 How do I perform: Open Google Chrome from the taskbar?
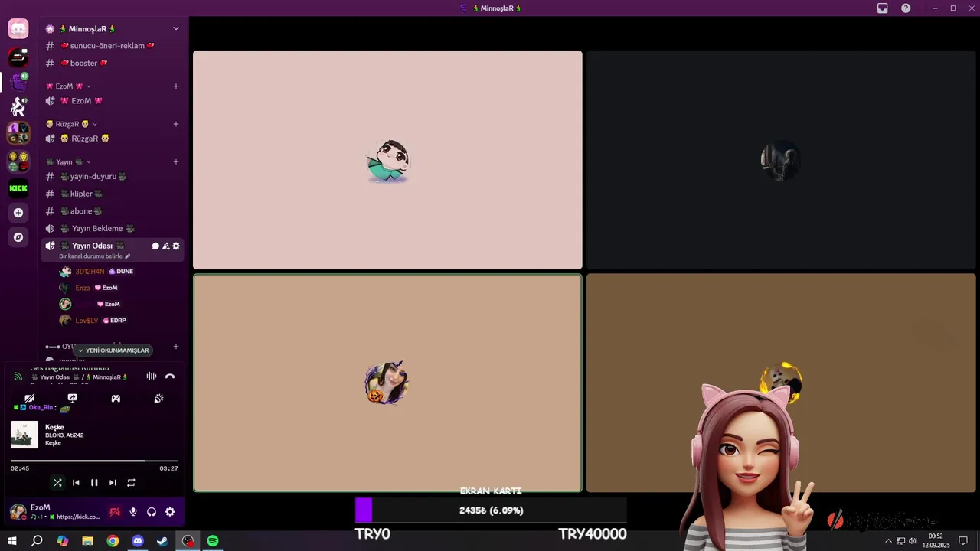point(113,541)
